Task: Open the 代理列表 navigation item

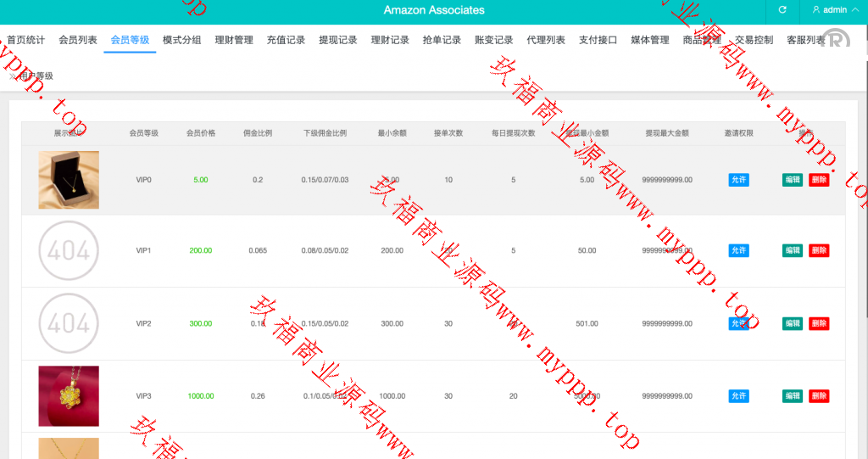Action: coord(546,40)
